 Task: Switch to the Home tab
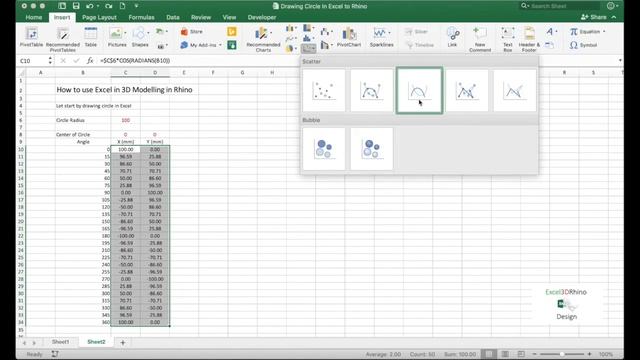[33, 17]
